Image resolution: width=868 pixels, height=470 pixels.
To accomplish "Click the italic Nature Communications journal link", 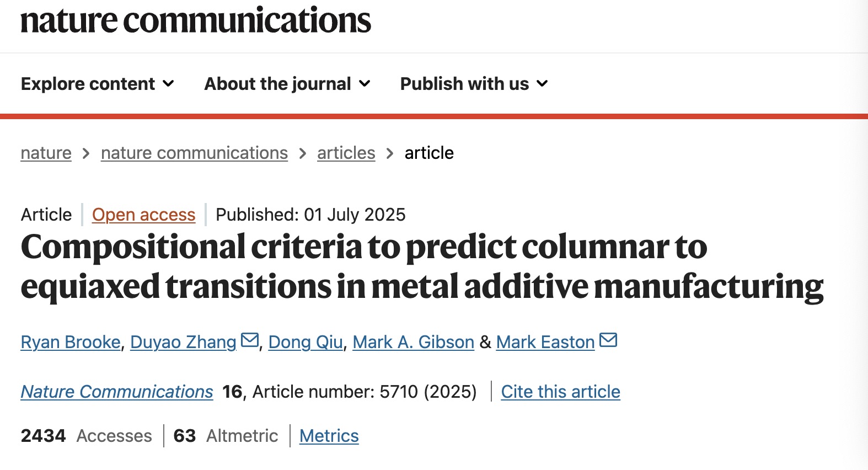I will click(117, 392).
